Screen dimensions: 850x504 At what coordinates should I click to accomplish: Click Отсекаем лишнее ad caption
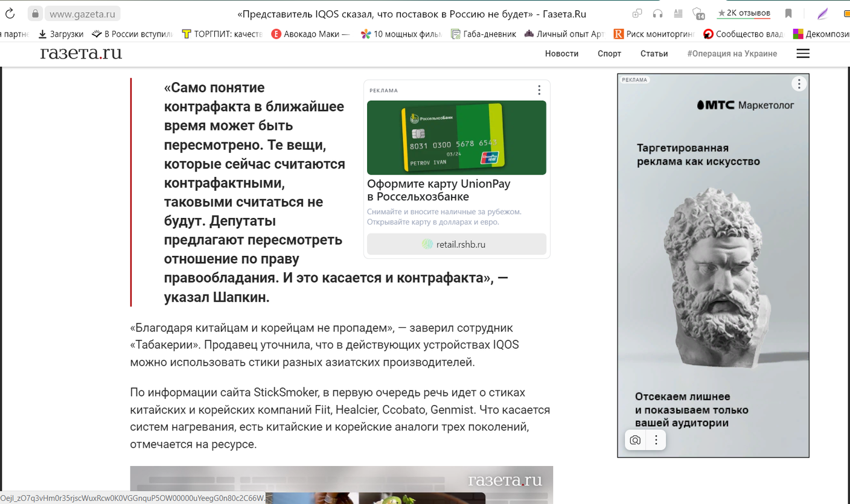click(x=692, y=410)
